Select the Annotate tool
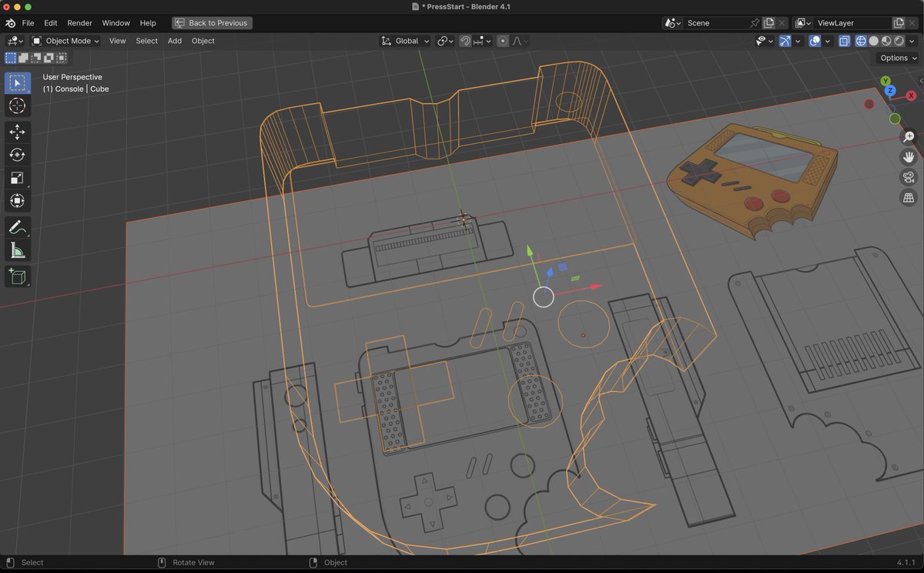 click(18, 227)
